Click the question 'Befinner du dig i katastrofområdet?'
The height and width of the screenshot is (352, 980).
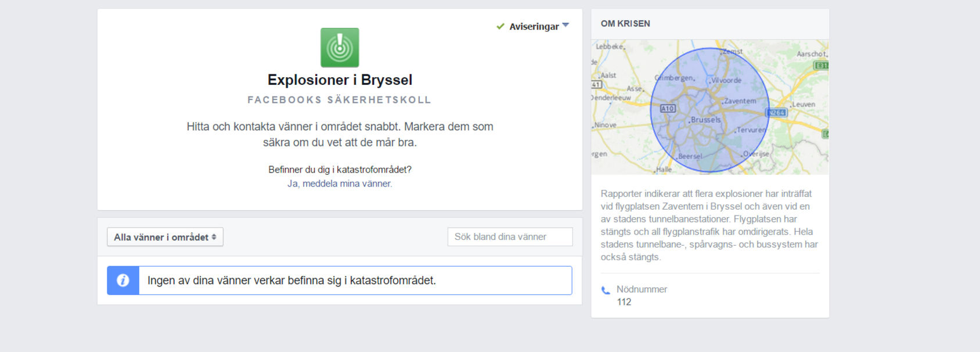340,170
